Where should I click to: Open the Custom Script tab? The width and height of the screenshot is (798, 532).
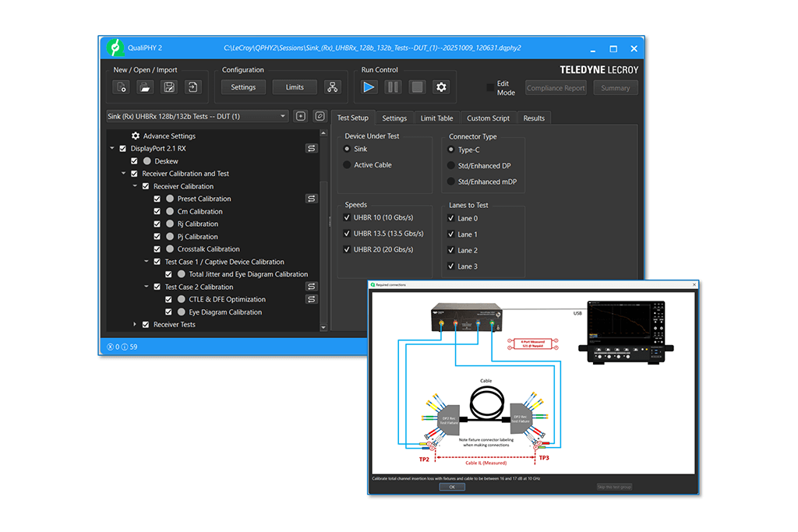point(488,118)
